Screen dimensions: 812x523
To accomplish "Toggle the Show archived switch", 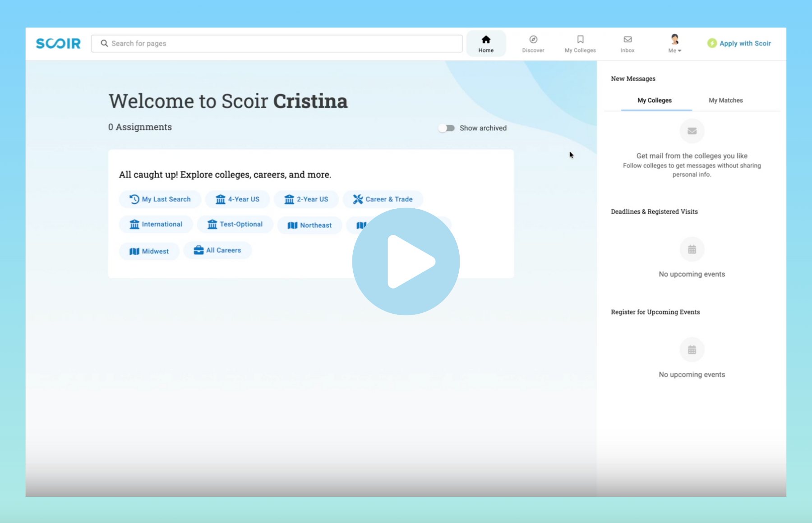I will (x=447, y=128).
